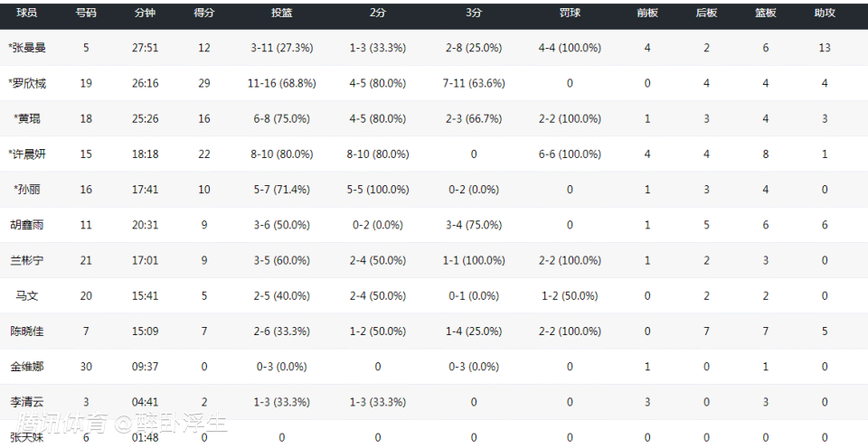The image size is (868, 448).
Task: Select player 李清云
Action: click(27, 402)
